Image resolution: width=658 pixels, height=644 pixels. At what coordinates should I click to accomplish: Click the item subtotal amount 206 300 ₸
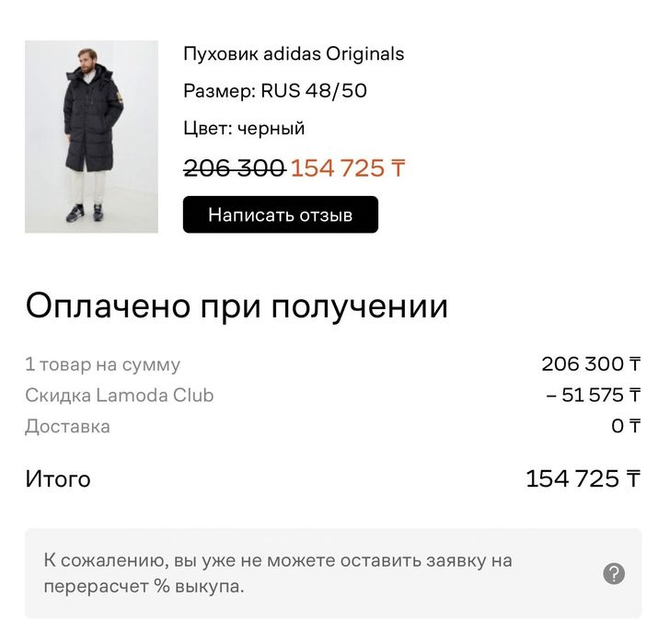pos(590,364)
